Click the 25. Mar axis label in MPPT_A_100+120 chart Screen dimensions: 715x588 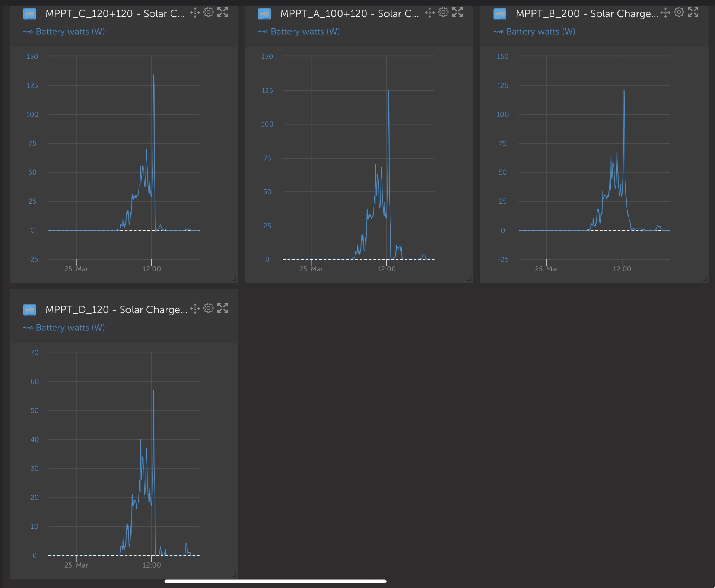click(311, 269)
